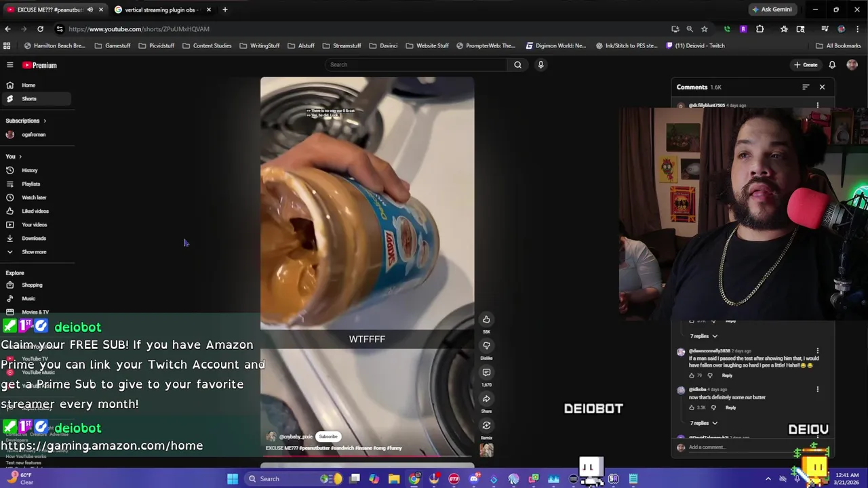The width and height of the screenshot is (868, 488).
Task: Open Liked videos
Action: [35, 211]
